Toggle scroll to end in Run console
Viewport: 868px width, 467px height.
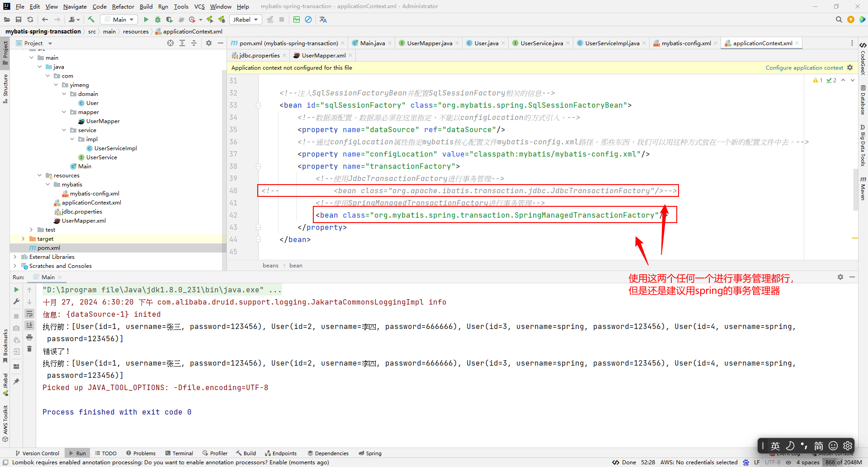pyautogui.click(x=29, y=325)
